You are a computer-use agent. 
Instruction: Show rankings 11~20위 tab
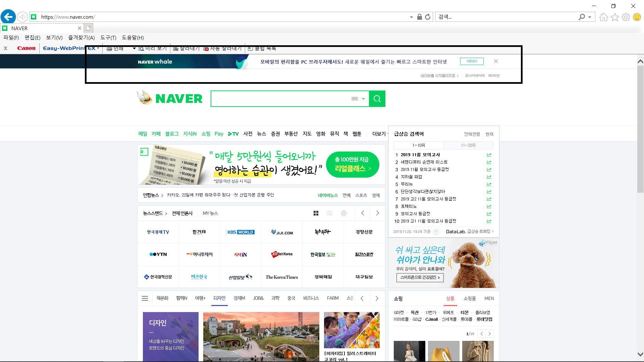468,145
